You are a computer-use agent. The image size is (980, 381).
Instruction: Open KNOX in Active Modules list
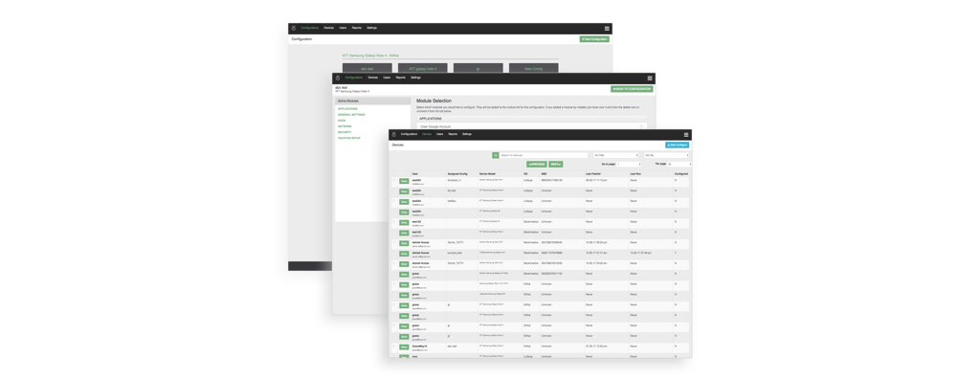[342, 121]
